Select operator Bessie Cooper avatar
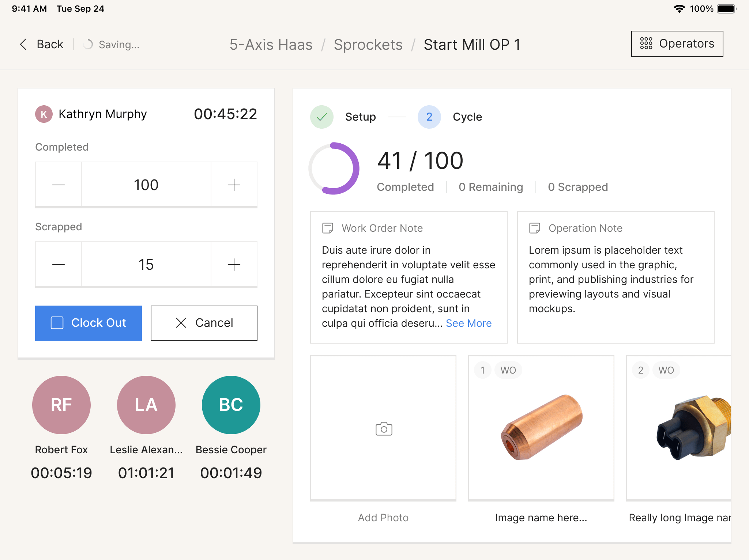749x560 pixels. coord(231,405)
